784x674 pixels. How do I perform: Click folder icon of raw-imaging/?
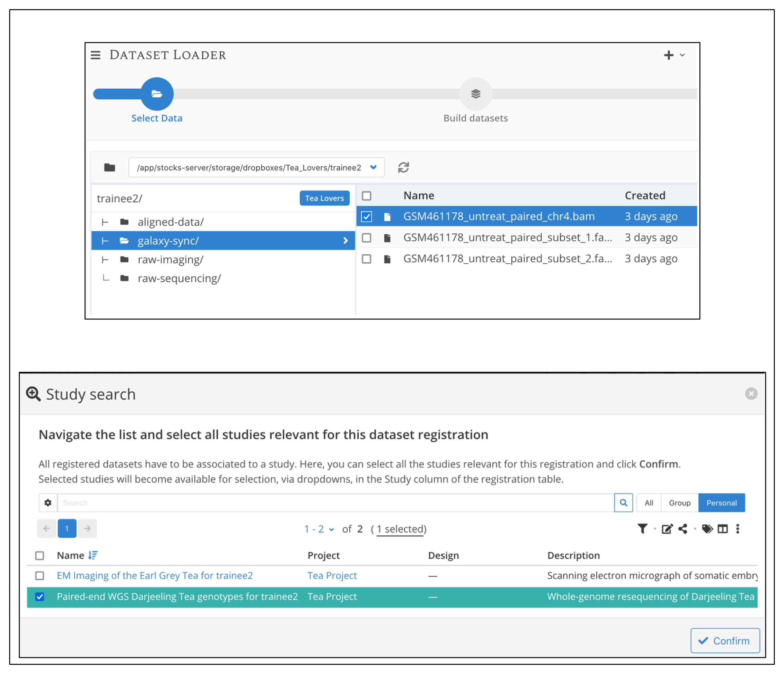(x=124, y=259)
